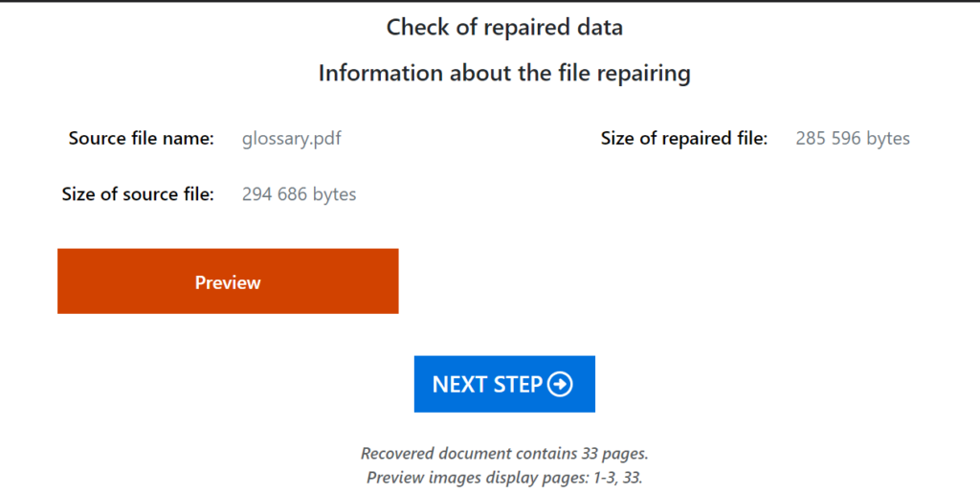Viewport: 980px width, 494px height.
Task: Proceed with the blue NEXT STEP button
Action: point(504,384)
